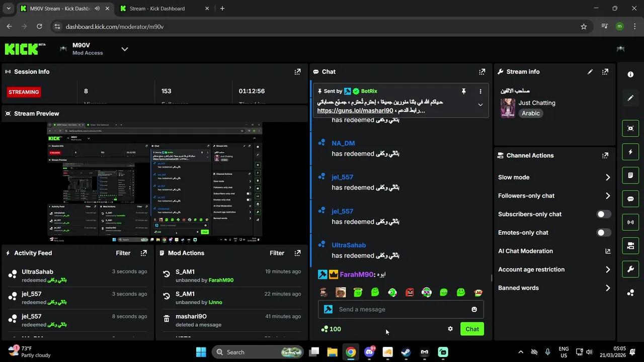The height and width of the screenshot is (362, 644).
Task: Click the STREAMING status badge
Action: click(24, 92)
